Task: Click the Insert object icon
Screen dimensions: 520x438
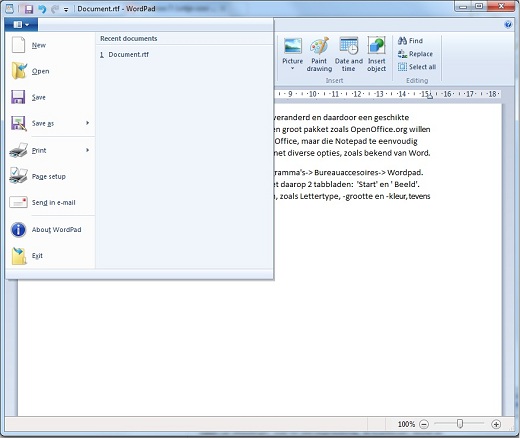Action: (377, 46)
